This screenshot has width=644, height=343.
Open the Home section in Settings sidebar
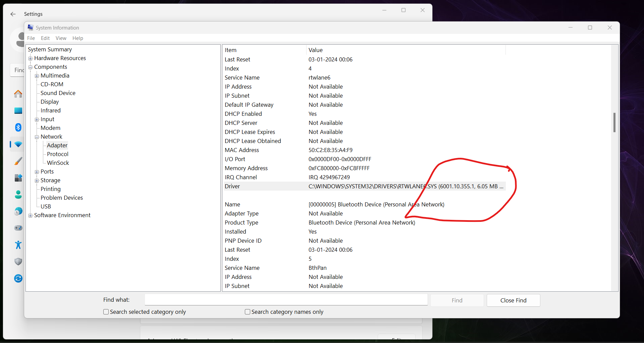[x=18, y=94]
